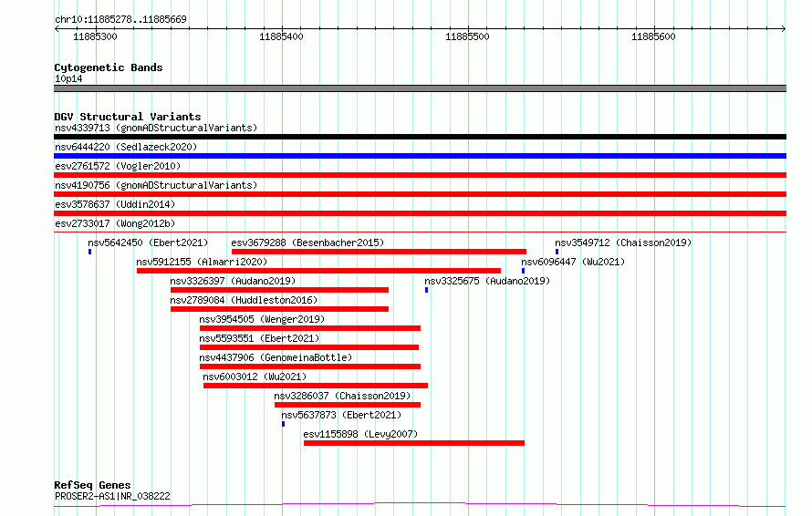Screen dimensions: 812x516
Task: Select the blue marker under nsv3325675
Action: 426,290
